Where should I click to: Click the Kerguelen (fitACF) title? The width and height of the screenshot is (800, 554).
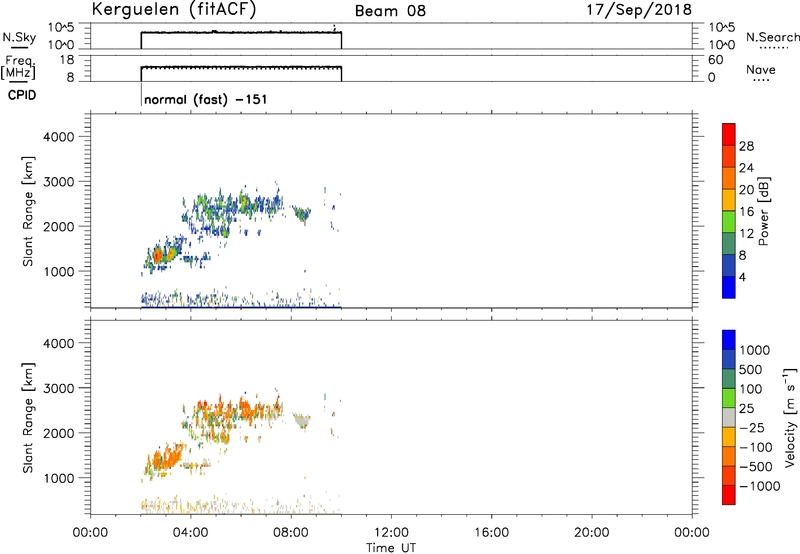pos(174,10)
